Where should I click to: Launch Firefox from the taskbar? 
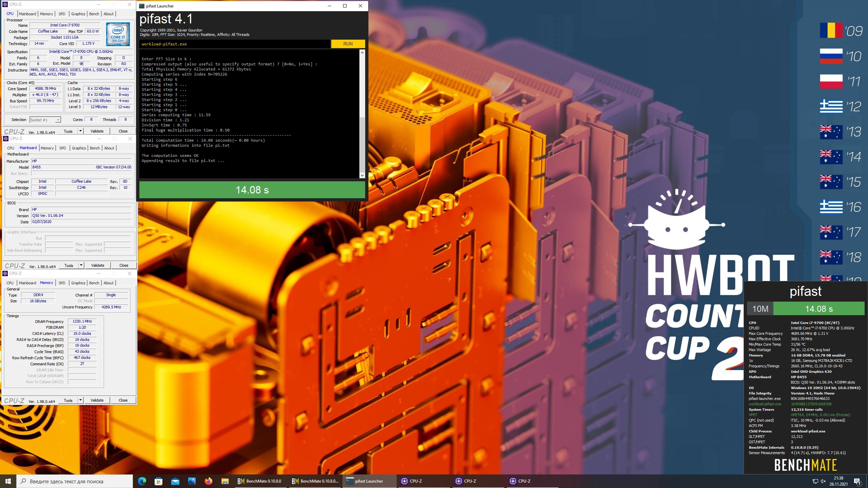[208, 481]
